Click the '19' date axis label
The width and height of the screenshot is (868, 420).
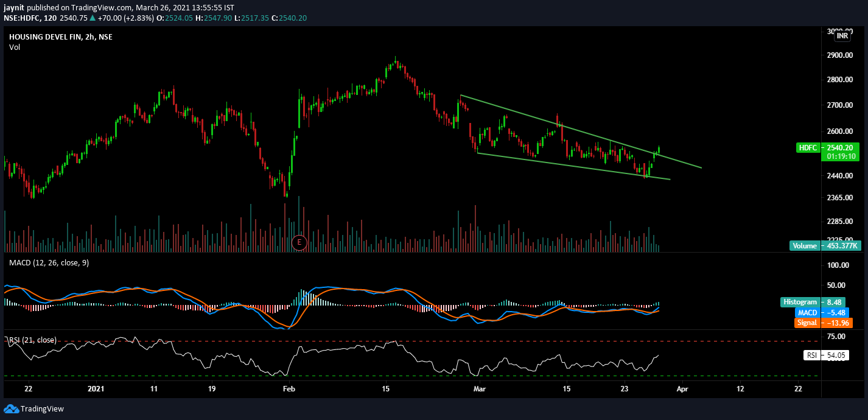tap(211, 388)
